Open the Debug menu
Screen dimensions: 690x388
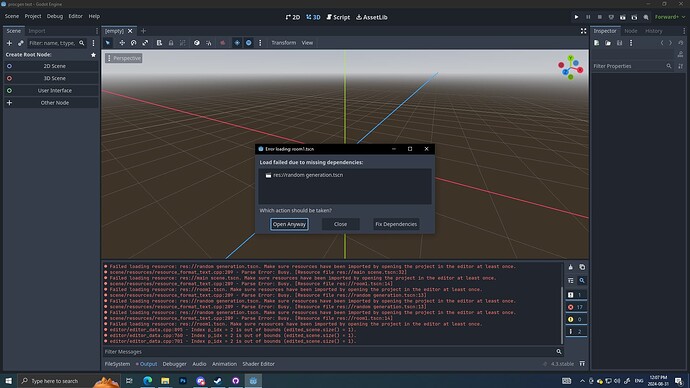point(55,16)
